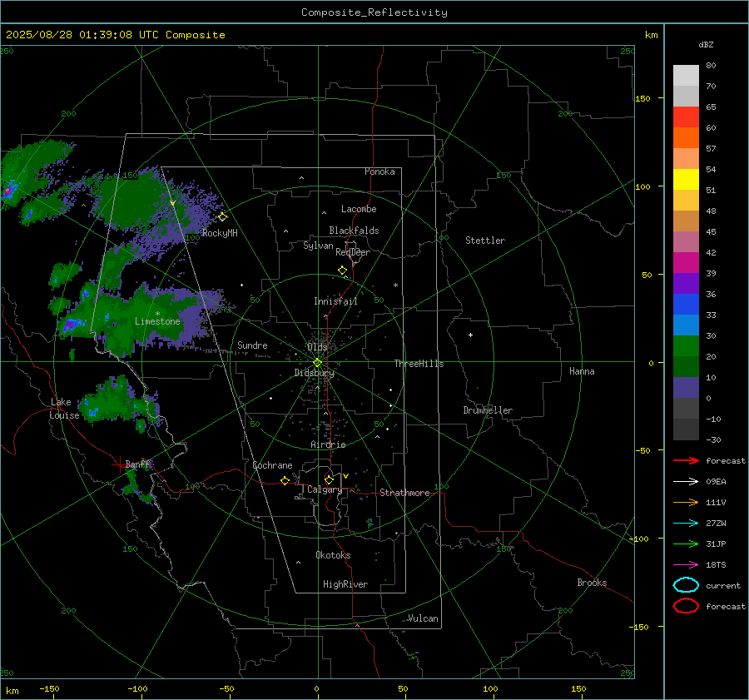The image size is (749, 700).
Task: Click the yellow diamond marker by Cochrane
Action: click(285, 480)
